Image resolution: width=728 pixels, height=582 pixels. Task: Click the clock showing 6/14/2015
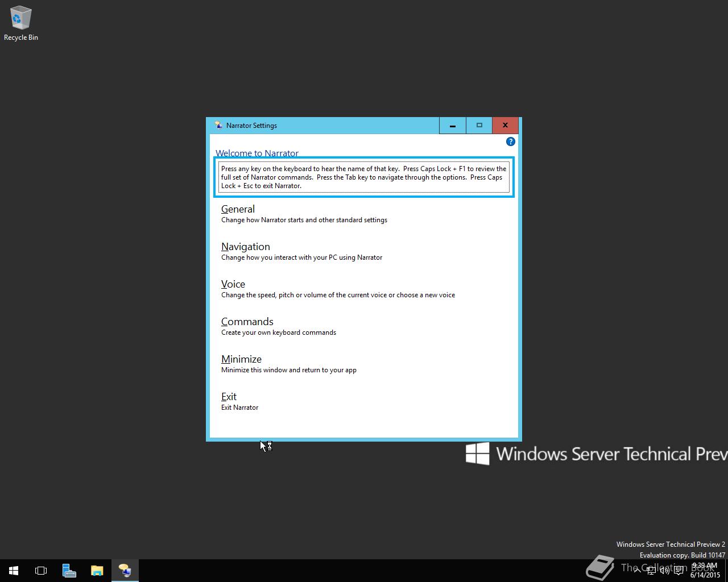click(x=705, y=571)
